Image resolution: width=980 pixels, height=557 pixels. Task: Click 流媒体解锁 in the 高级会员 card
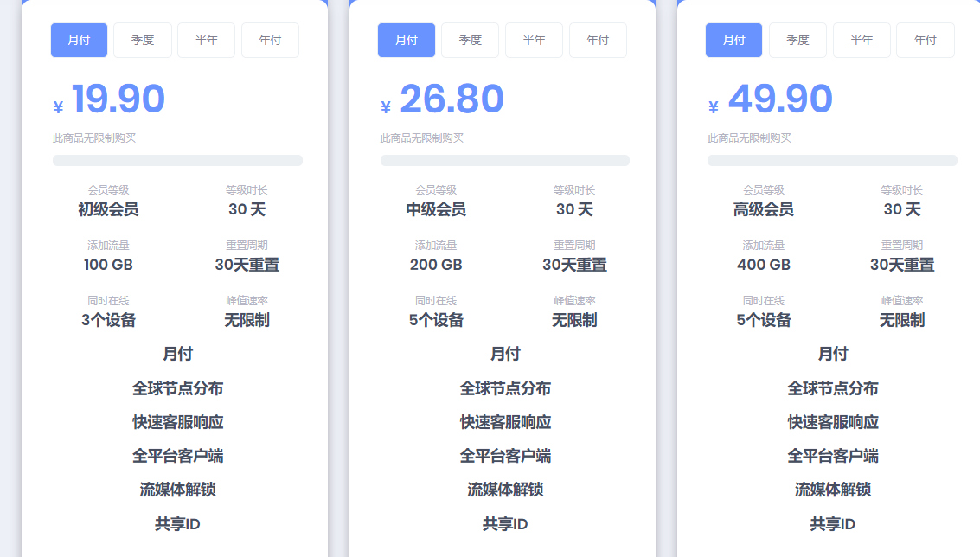coord(832,490)
